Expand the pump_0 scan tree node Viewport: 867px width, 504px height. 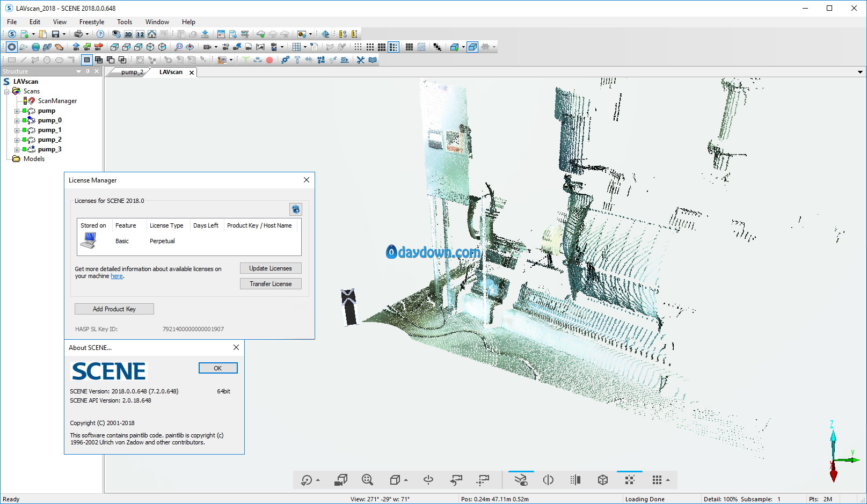coord(17,121)
